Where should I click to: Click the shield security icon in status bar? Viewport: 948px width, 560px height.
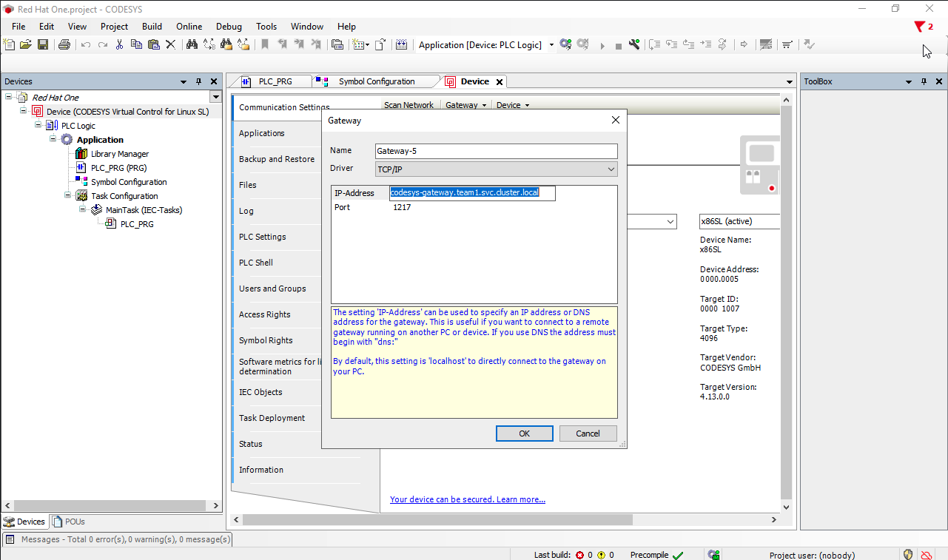[908, 554]
